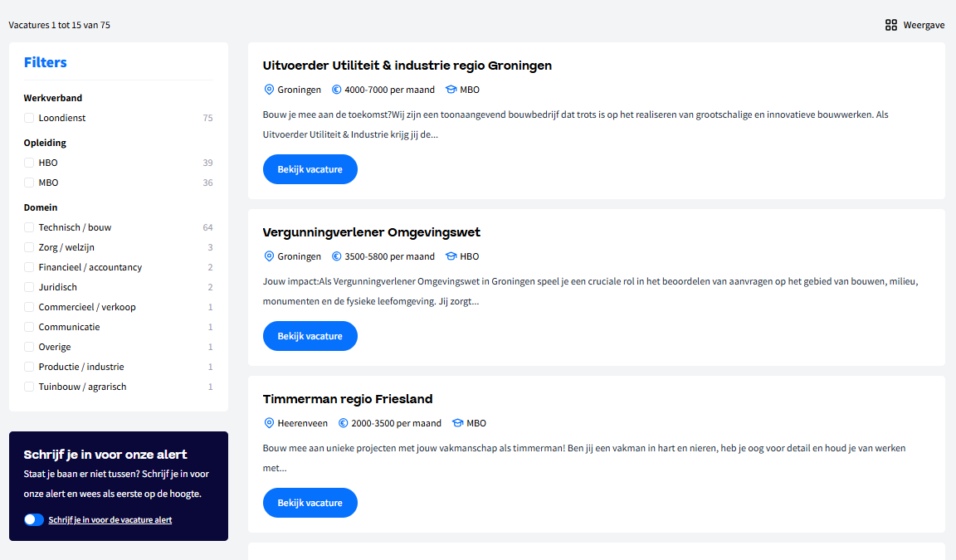Click euro icon beside 3500-5800 per maand
This screenshot has width=956, height=560.
tap(337, 256)
